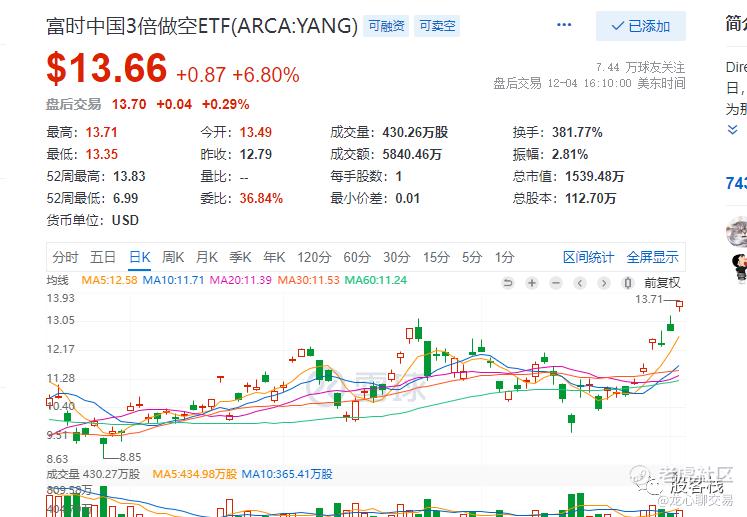Toggle the candlestick style icon
The height and width of the screenshot is (517, 747).
[x=628, y=283]
